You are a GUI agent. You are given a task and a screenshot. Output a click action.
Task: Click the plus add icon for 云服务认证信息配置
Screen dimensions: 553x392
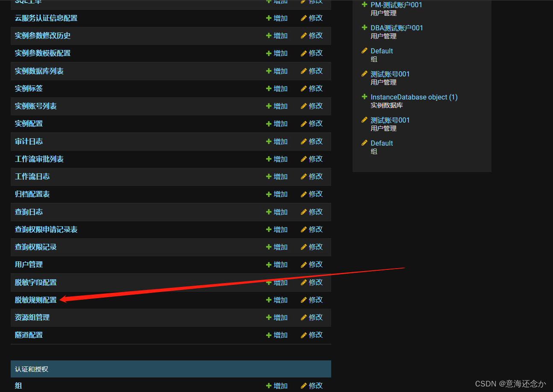click(x=269, y=18)
